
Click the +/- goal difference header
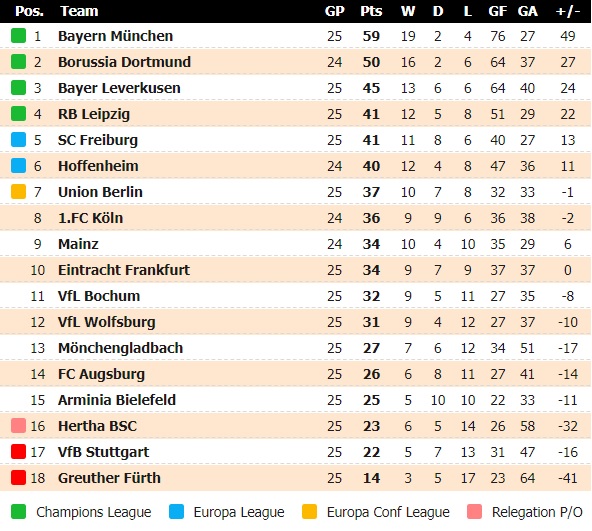pyautogui.click(x=567, y=11)
